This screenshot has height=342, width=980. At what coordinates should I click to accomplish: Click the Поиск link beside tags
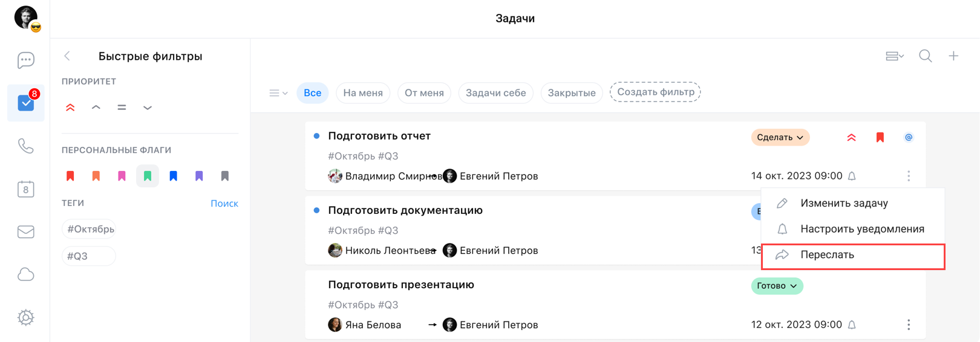224,204
